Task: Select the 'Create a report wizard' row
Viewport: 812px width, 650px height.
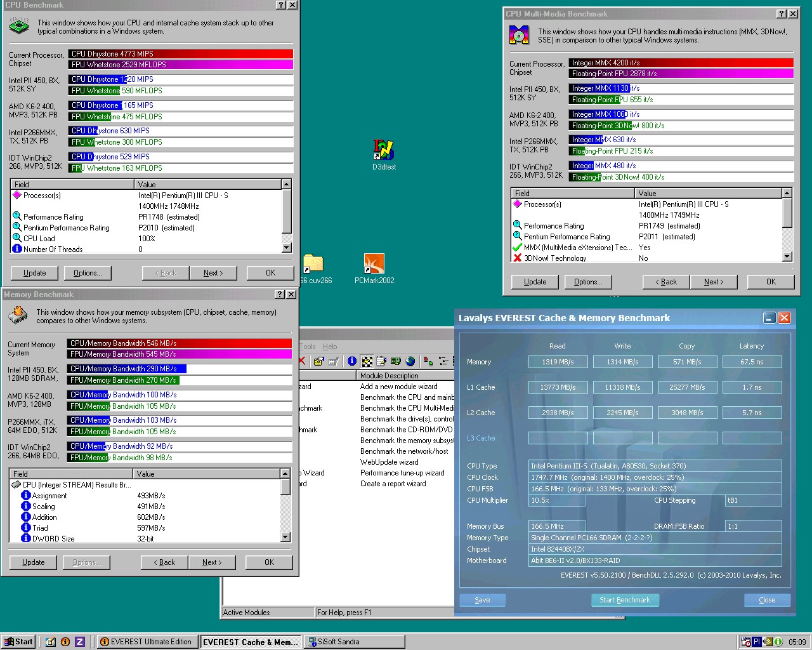Action: pyautogui.click(x=393, y=484)
